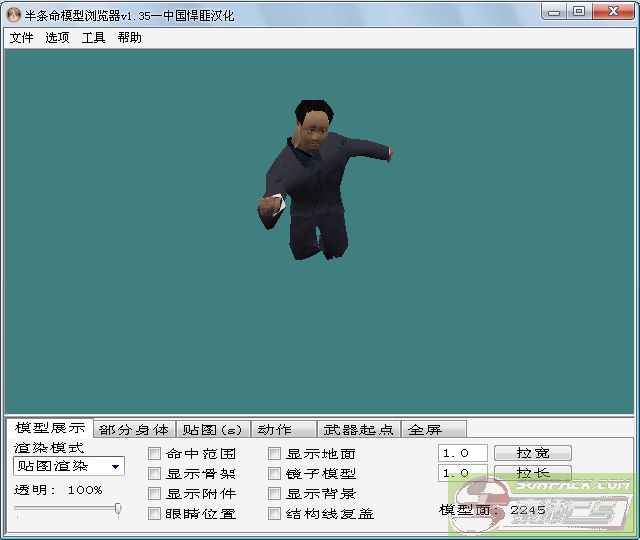Enable the 命中范围 checkbox

click(155, 454)
